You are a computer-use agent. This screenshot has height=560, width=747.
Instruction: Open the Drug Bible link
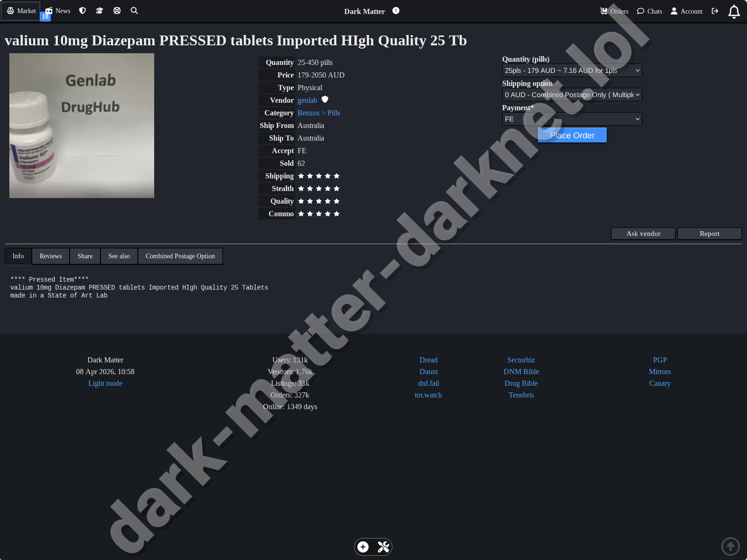[521, 383]
